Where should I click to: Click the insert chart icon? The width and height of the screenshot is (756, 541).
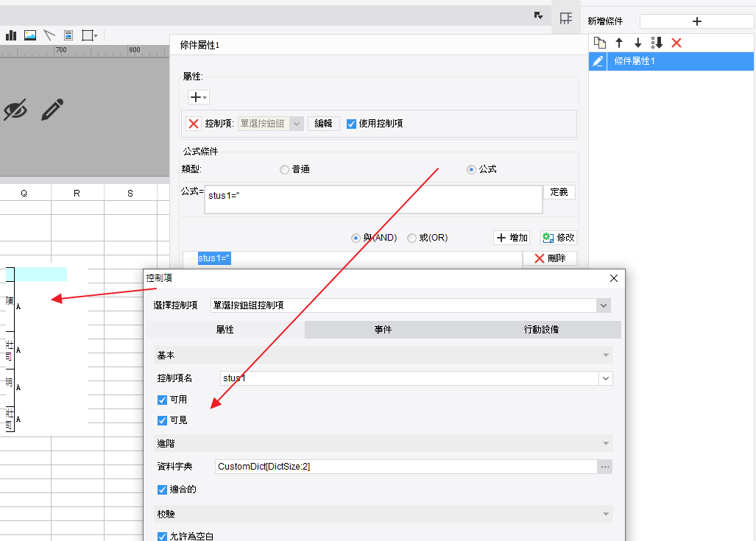(x=11, y=35)
